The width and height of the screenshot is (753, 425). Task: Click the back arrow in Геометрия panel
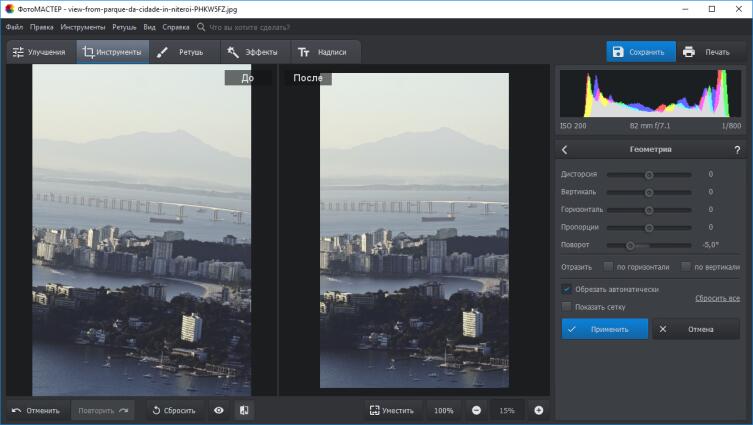click(565, 150)
